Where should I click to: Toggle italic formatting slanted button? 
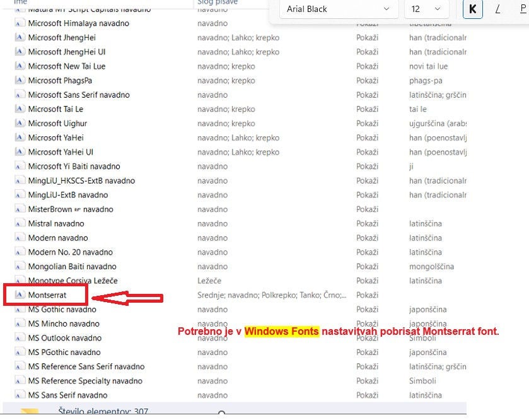(497, 9)
